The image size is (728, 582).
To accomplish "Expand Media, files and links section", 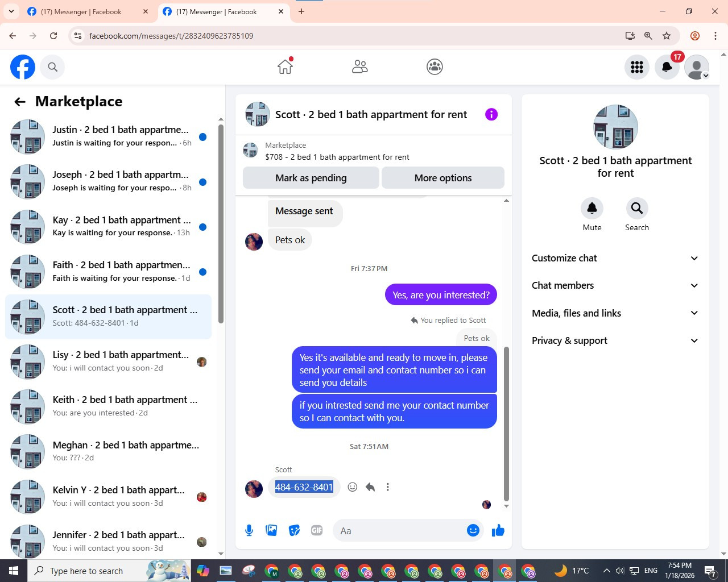I will pyautogui.click(x=615, y=313).
